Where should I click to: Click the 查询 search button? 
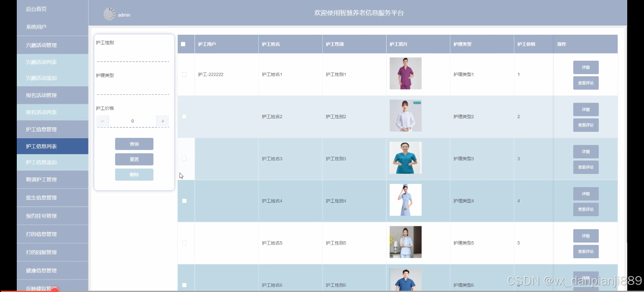pos(134,144)
